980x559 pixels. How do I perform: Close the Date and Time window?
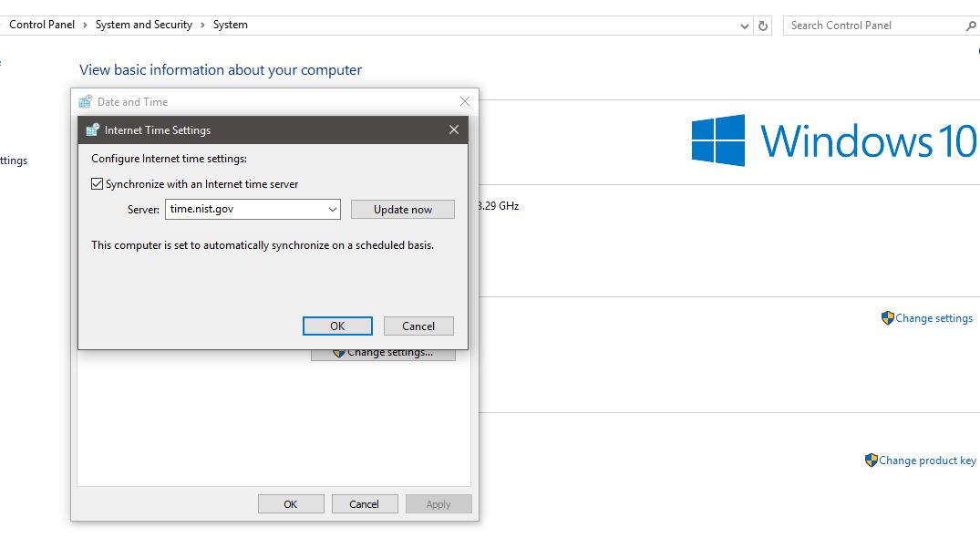pos(464,101)
